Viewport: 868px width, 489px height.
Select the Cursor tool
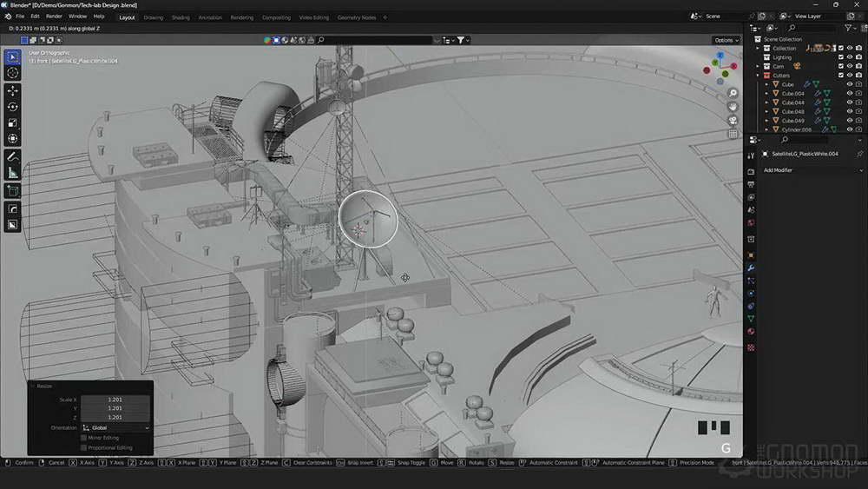pyautogui.click(x=13, y=73)
